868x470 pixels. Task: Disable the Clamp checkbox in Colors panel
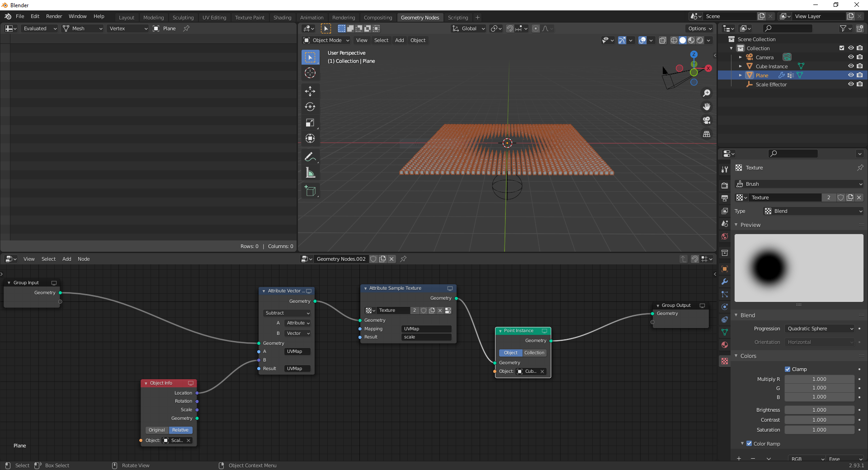point(788,369)
